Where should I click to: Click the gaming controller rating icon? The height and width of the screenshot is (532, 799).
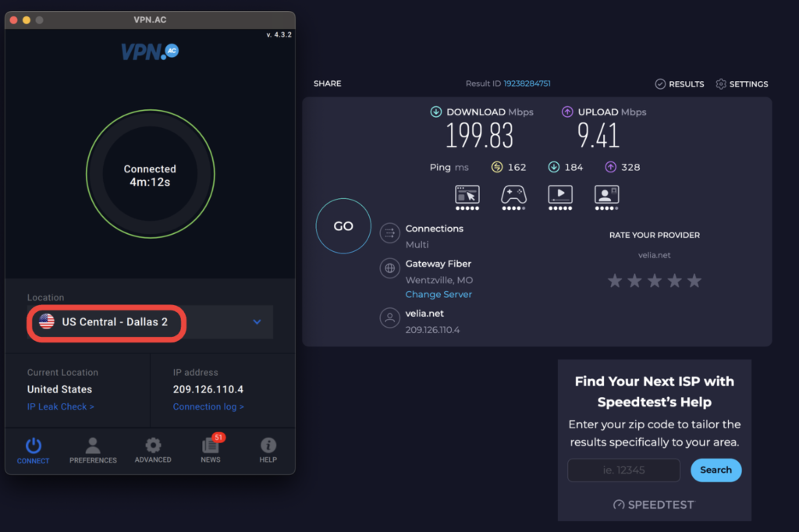513,197
